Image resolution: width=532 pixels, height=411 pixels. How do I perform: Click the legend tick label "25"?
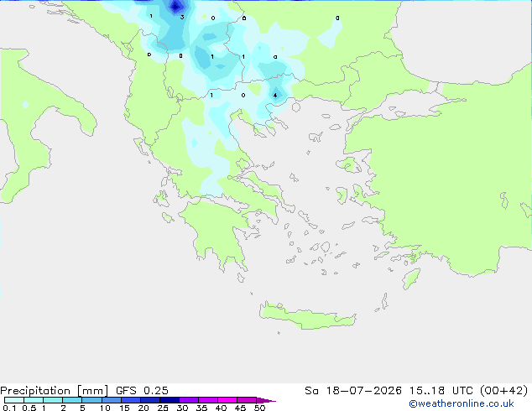[163, 408]
